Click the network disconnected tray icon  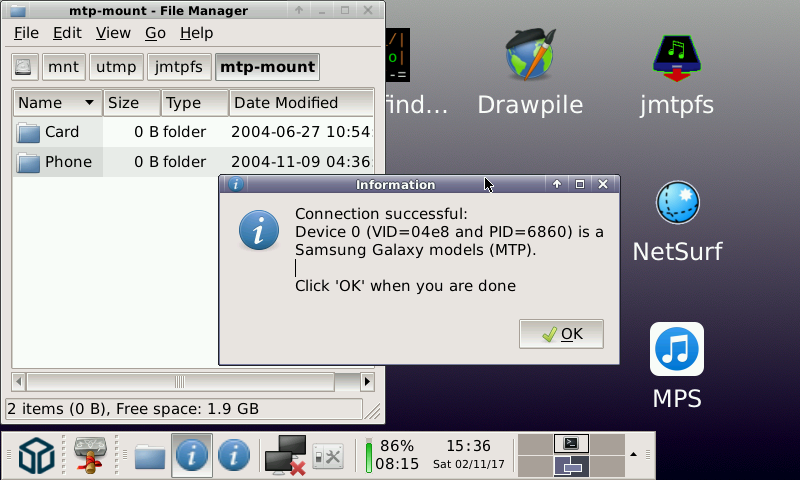coord(285,455)
